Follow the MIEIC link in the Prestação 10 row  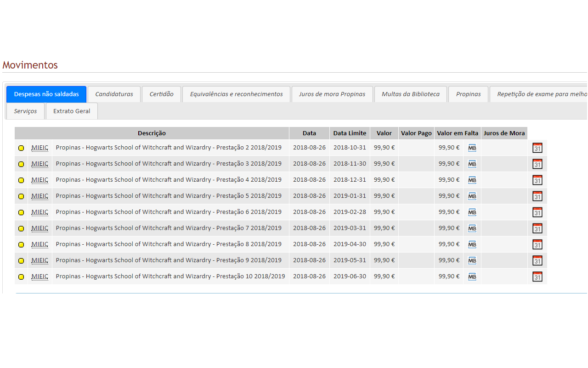(40, 276)
